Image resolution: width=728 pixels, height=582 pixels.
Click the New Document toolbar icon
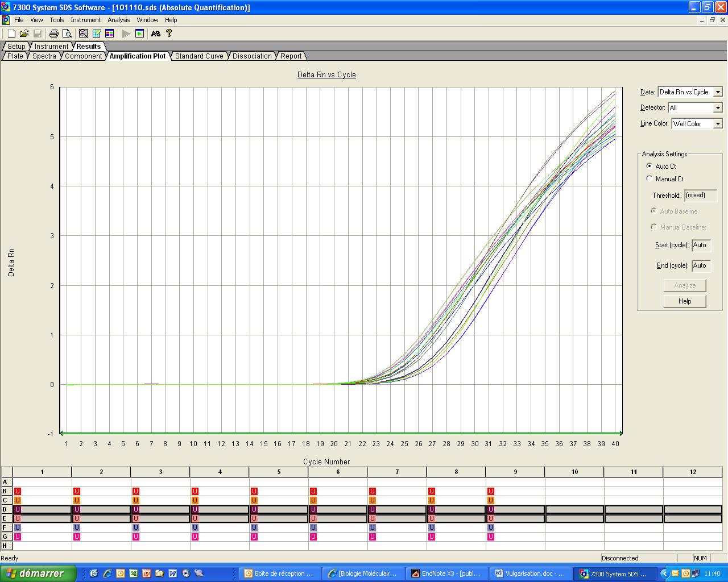pyautogui.click(x=11, y=34)
